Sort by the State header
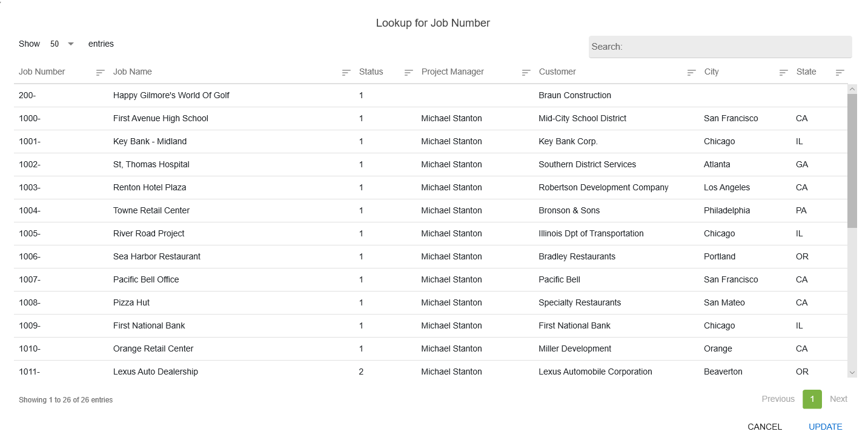This screenshot has height=440, width=868. pyautogui.click(x=806, y=72)
